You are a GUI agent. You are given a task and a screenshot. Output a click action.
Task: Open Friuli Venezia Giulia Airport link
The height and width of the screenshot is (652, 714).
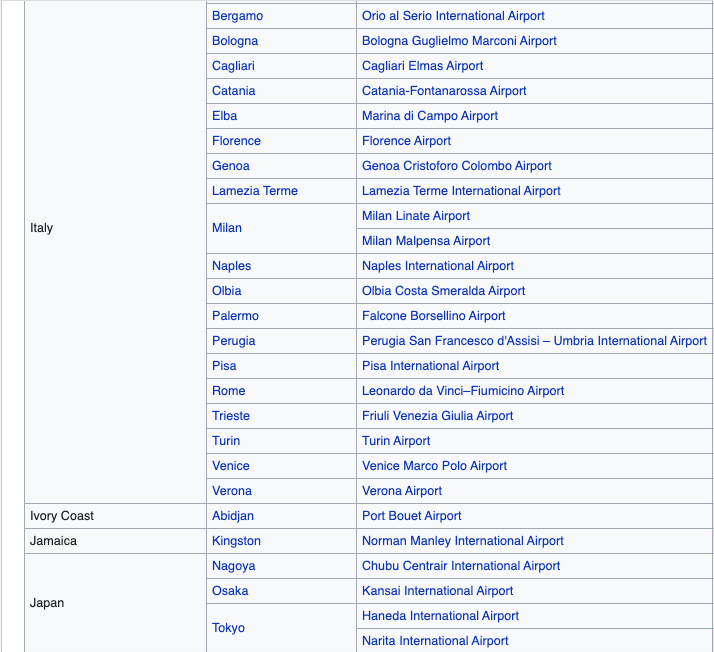click(x=437, y=416)
